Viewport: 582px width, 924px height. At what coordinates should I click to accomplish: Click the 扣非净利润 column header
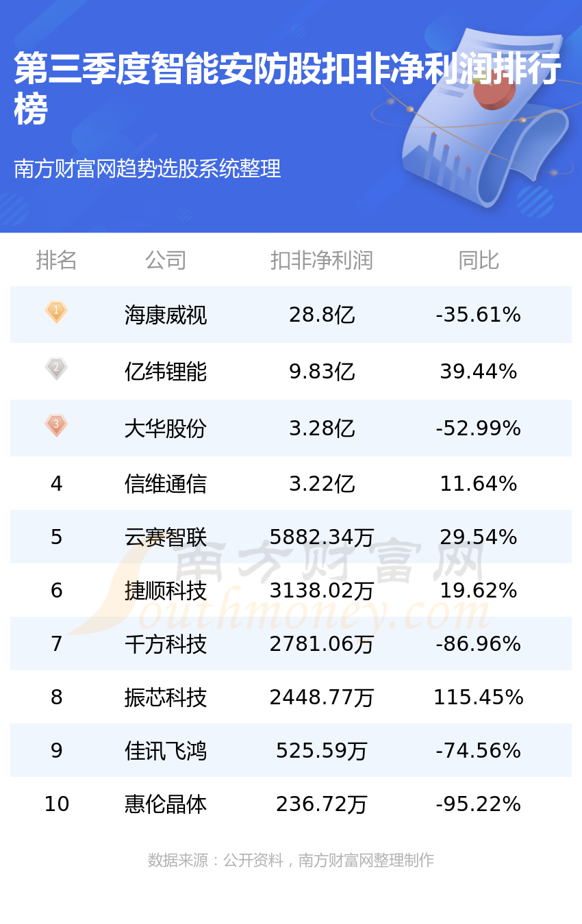pyautogui.click(x=322, y=260)
